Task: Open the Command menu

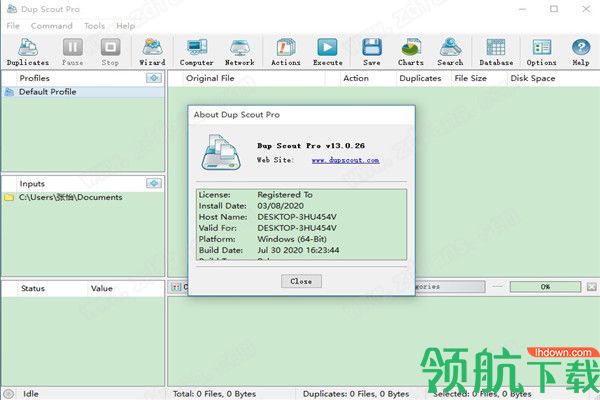Action: (x=52, y=26)
